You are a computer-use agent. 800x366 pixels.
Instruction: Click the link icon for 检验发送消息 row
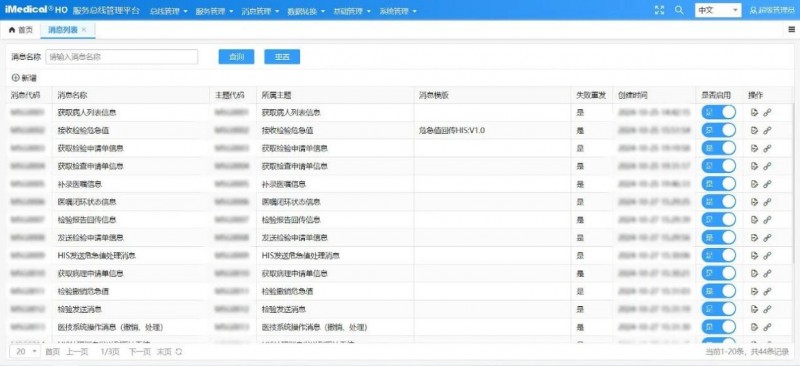click(x=767, y=309)
